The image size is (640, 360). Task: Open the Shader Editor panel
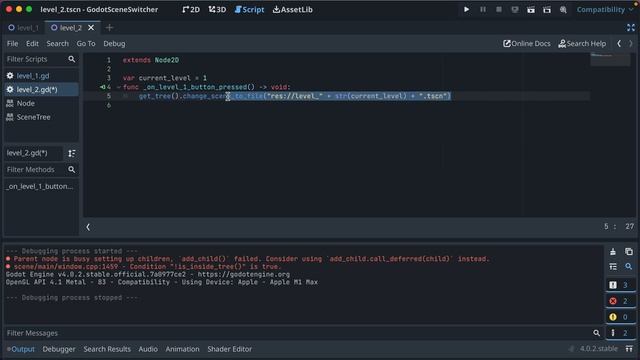pyautogui.click(x=229, y=349)
